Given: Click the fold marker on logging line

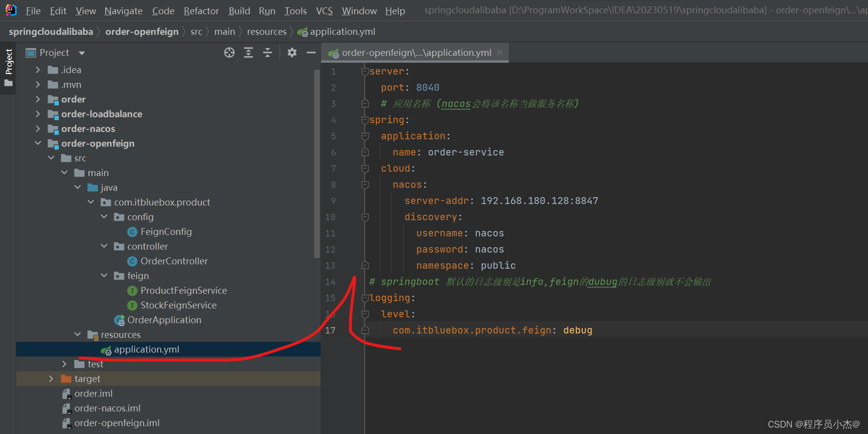Looking at the screenshot, I should [365, 298].
